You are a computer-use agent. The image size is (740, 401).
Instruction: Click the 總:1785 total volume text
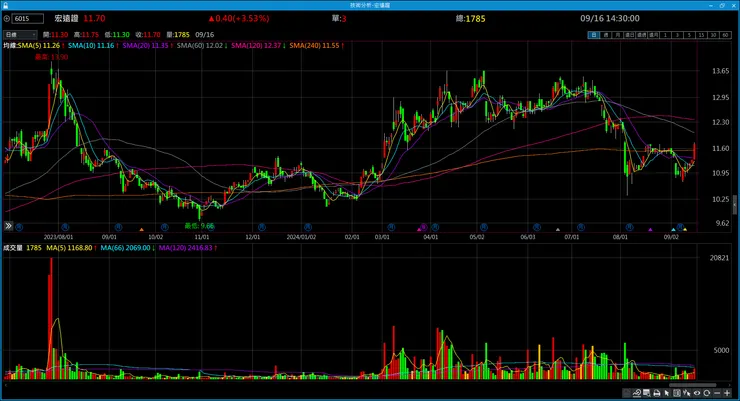(x=471, y=19)
